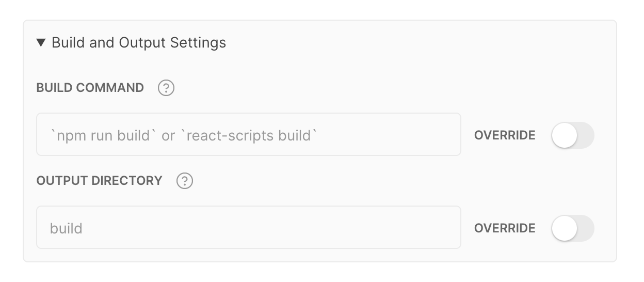
Task: Click the "build" placeholder in Output Directory
Action: (66, 228)
